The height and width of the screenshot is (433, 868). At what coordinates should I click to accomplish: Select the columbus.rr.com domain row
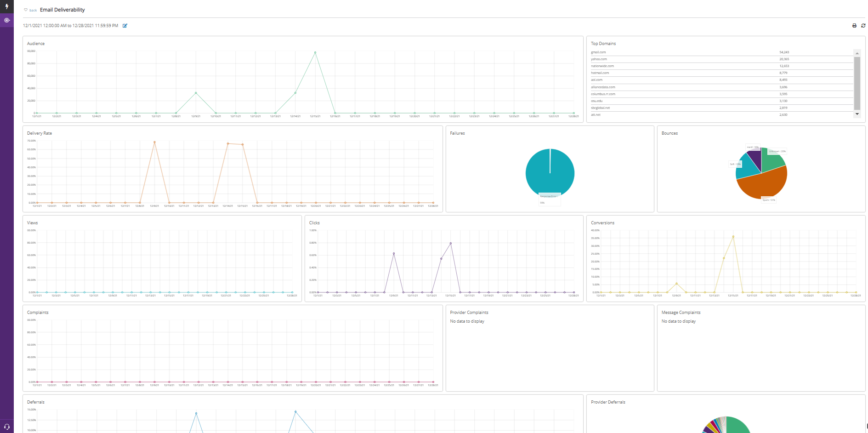721,94
